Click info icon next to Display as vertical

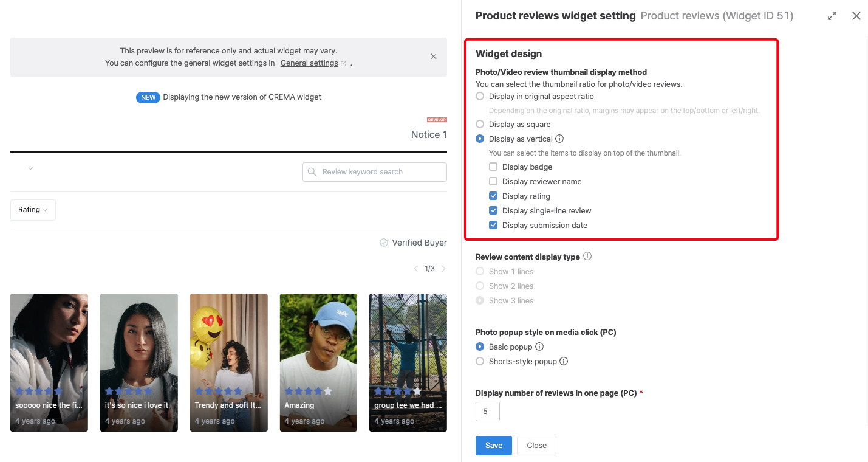559,139
